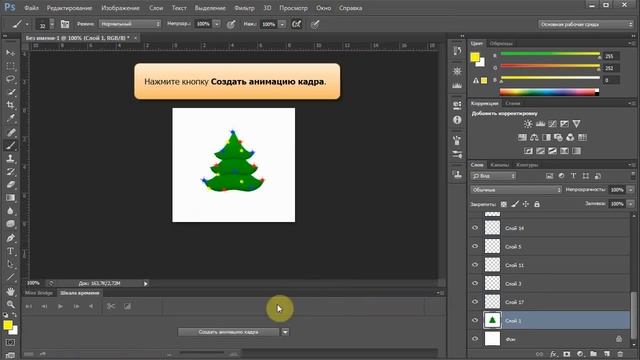The height and width of the screenshot is (360, 640).
Task: Open layer blend mode Обычные dropdown
Action: point(516,190)
